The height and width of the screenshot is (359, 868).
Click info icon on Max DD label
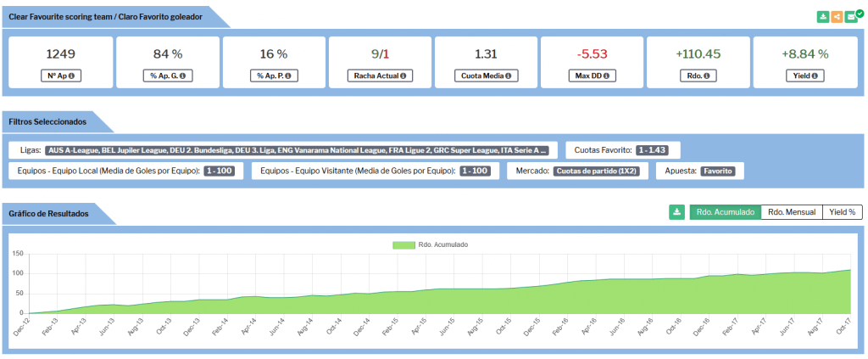pos(607,76)
